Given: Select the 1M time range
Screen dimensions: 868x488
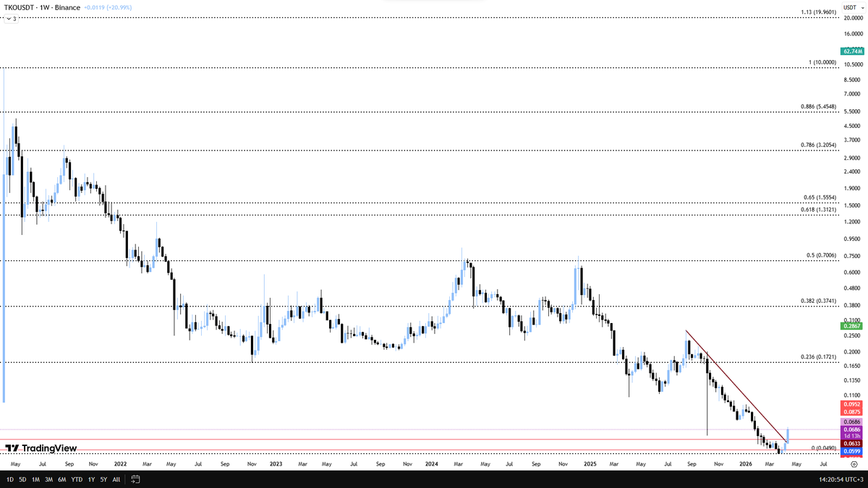Looking at the screenshot, I should tap(35, 479).
